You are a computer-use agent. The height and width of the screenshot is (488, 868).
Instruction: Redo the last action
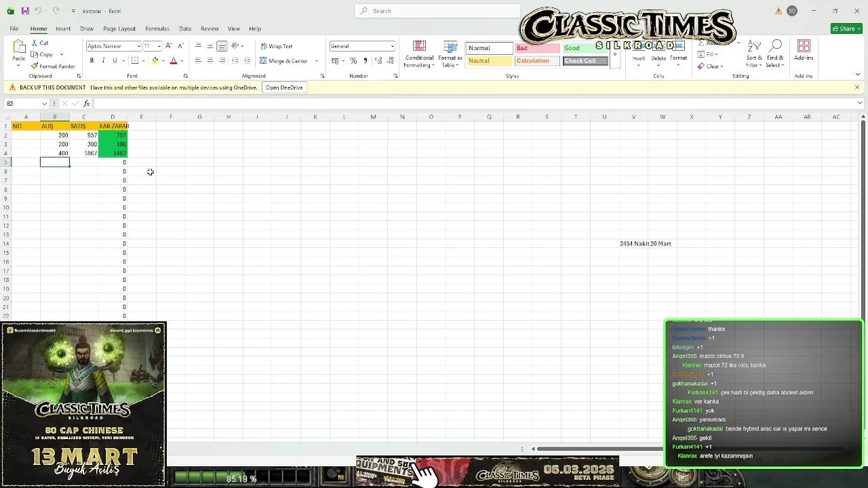[x=56, y=11]
